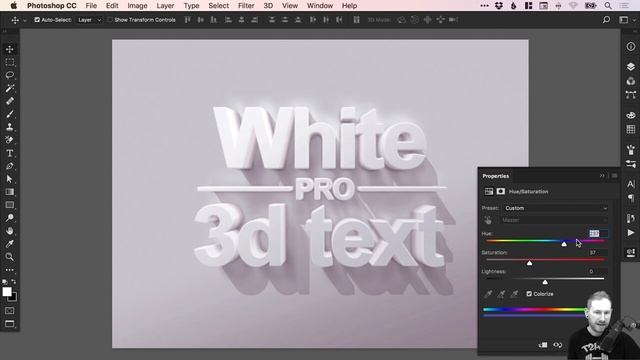Click the Lightness slider handle
Viewport: 640px width, 360px height.
545,282
